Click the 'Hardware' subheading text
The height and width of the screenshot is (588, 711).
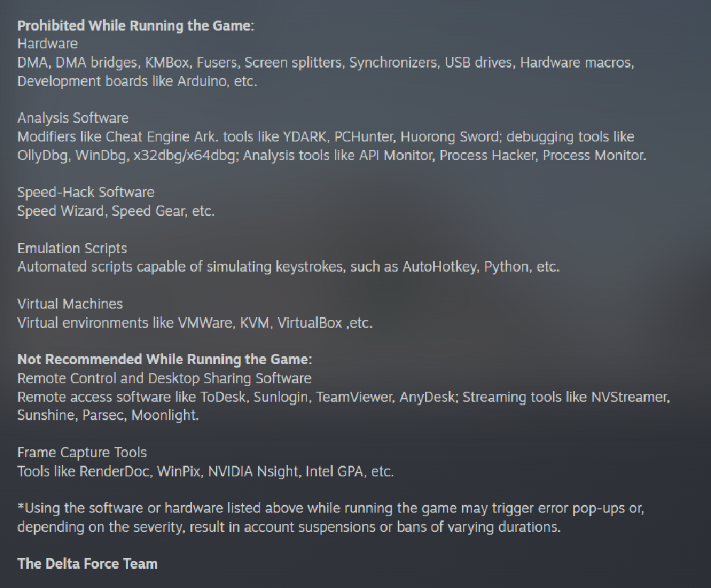coord(47,44)
